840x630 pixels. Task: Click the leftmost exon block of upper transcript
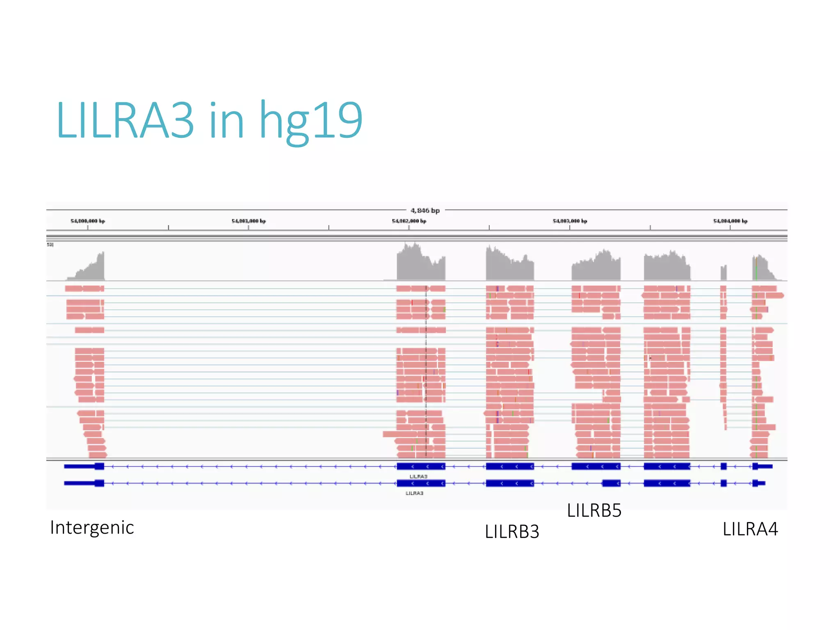[99, 466]
